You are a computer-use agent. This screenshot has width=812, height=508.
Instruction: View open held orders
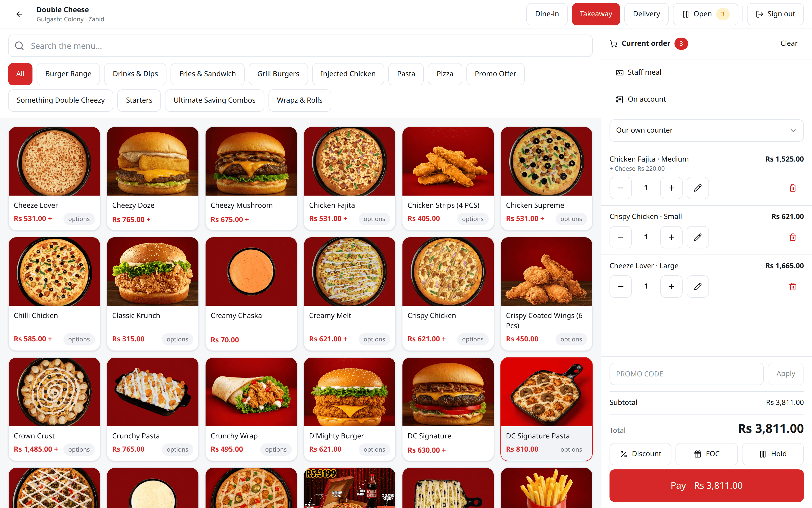point(705,14)
